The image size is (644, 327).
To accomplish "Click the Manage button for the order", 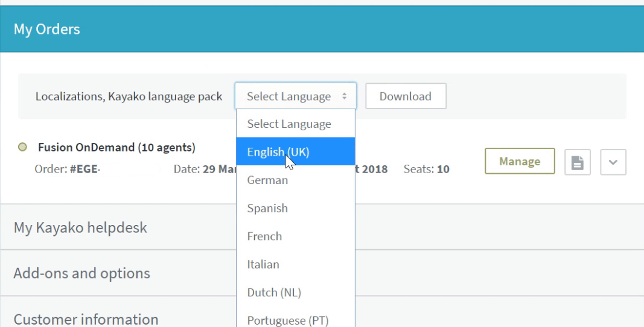I will click(x=519, y=161).
